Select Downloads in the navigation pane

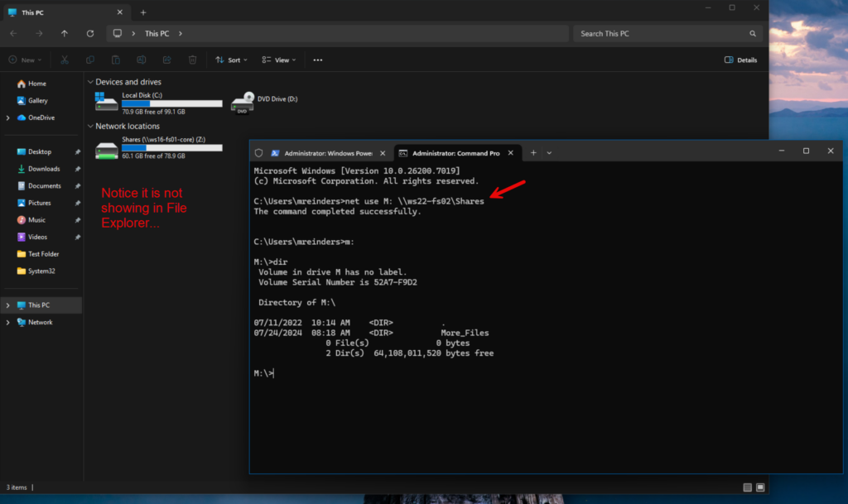[x=43, y=169]
